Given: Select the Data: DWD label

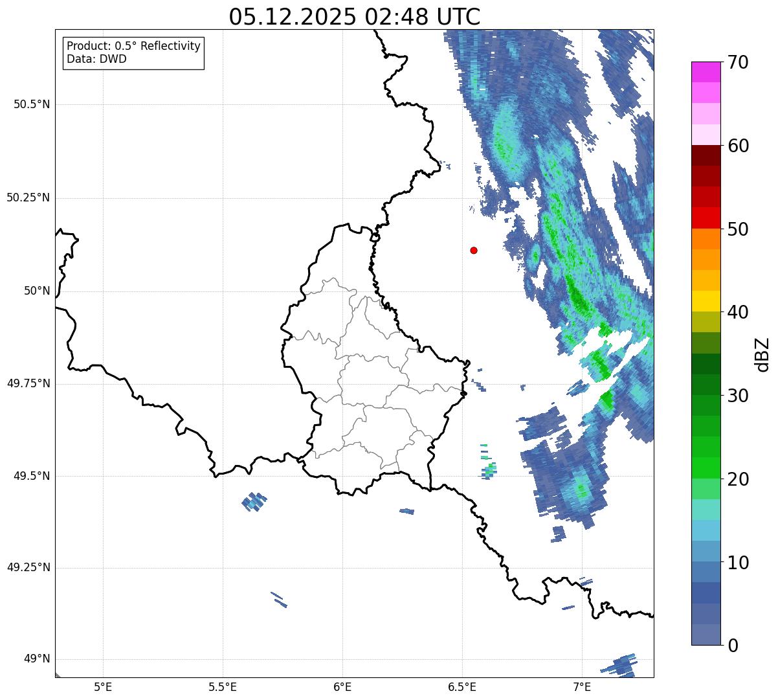Looking at the screenshot, I should [x=96, y=60].
